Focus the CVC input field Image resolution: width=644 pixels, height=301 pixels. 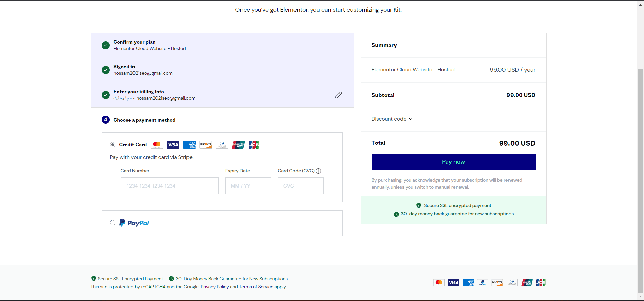301,186
